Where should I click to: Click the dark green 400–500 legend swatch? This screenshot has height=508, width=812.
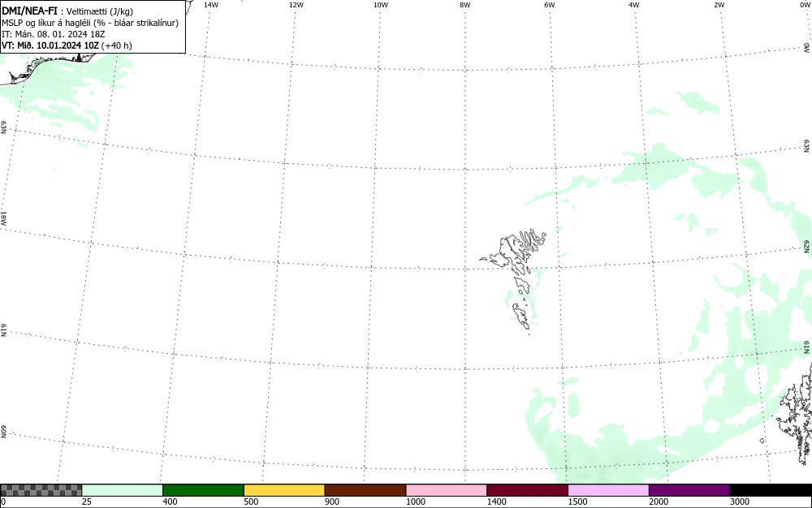pyautogui.click(x=203, y=490)
